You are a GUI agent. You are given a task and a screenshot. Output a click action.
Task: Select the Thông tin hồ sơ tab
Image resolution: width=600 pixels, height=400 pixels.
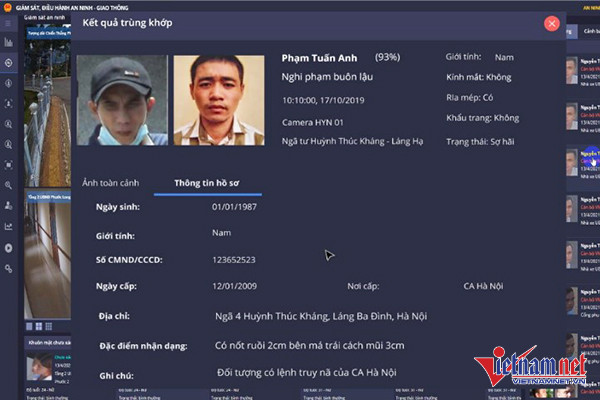click(x=207, y=183)
